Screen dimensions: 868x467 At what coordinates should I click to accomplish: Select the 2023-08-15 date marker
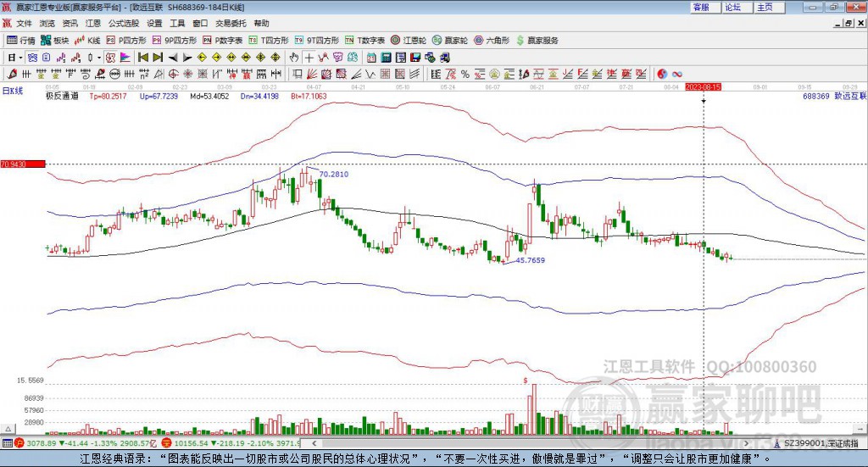click(x=703, y=86)
